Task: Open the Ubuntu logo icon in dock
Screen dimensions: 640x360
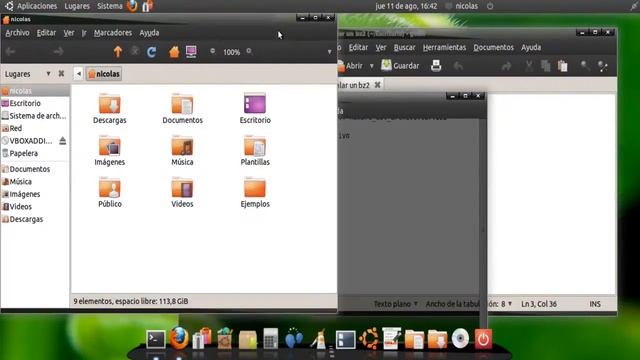Action: pos(369,338)
